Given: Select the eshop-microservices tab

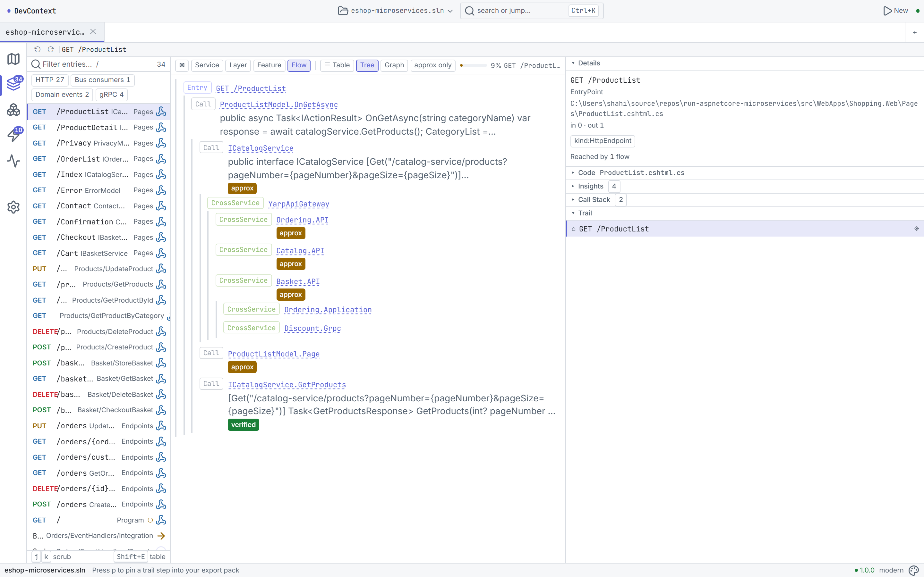Looking at the screenshot, I should [45, 32].
